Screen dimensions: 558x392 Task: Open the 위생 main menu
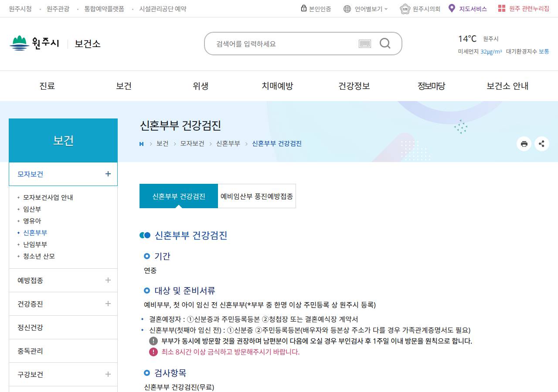201,86
